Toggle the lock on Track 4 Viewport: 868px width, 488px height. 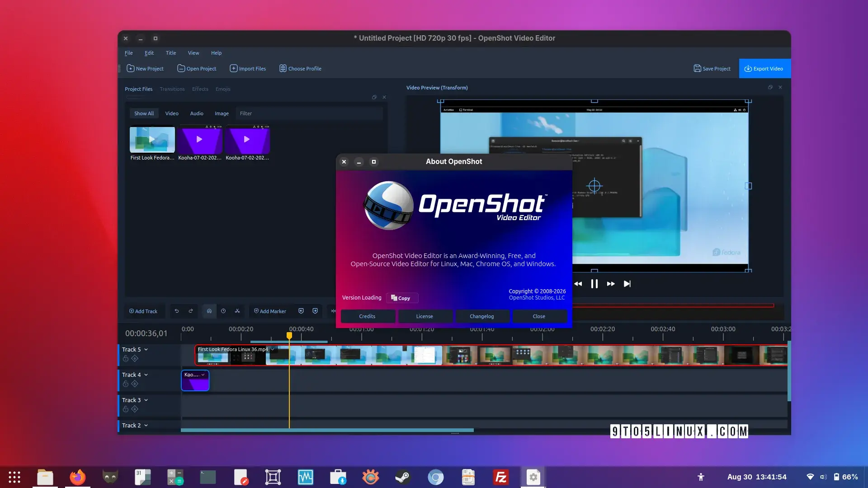pyautogui.click(x=126, y=384)
